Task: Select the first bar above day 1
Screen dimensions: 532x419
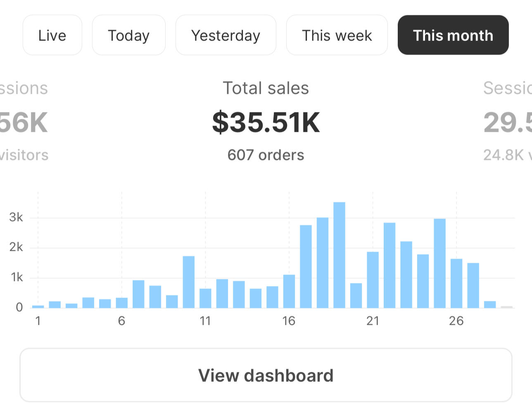Action: (x=38, y=307)
